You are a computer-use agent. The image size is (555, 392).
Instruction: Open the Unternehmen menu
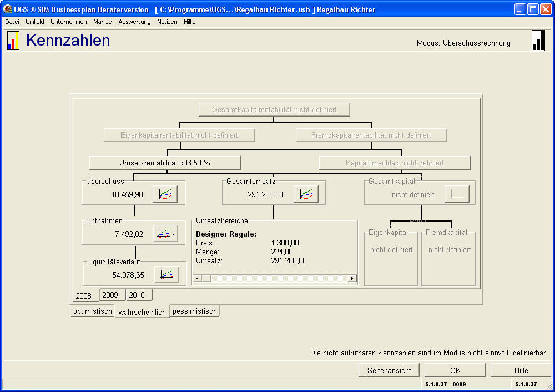coord(68,22)
